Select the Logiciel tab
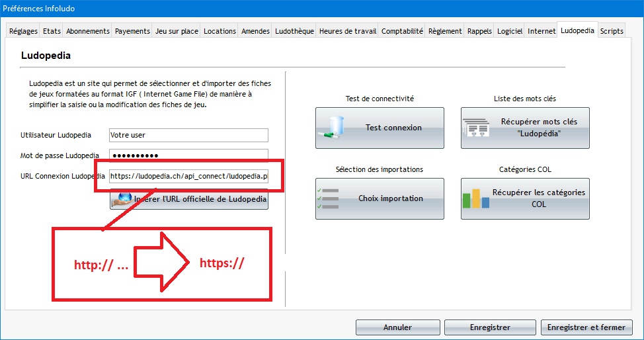 click(510, 31)
